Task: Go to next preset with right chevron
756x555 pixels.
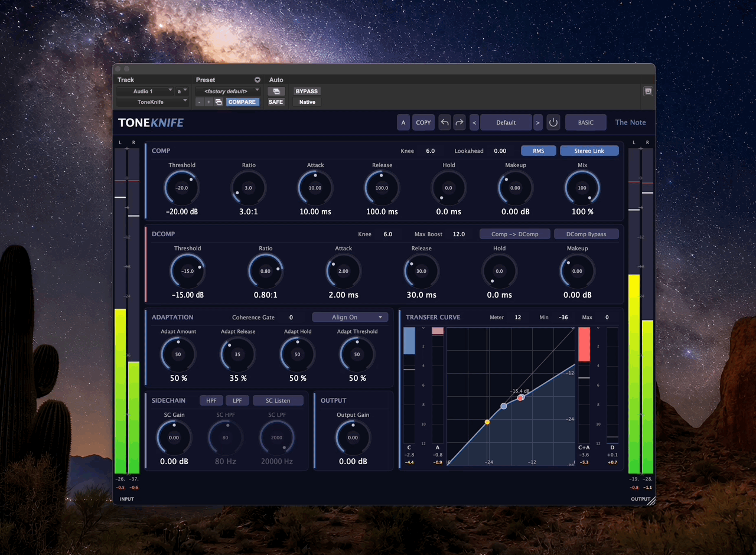Action: (x=537, y=122)
